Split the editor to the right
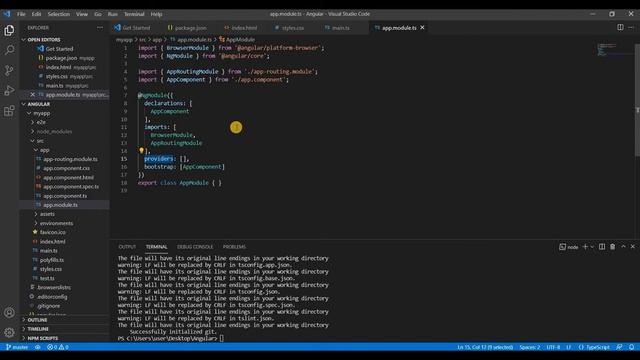Screen dimensions: 640x360 [620, 27]
